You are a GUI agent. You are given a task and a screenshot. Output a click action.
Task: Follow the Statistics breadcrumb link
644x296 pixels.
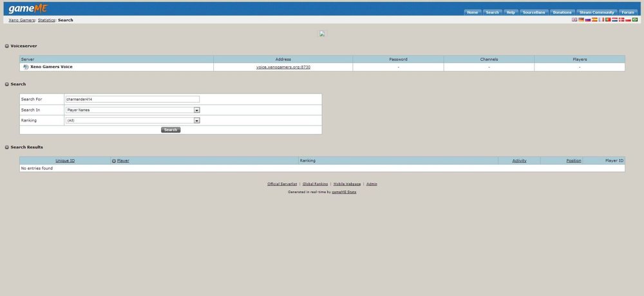tap(46, 20)
